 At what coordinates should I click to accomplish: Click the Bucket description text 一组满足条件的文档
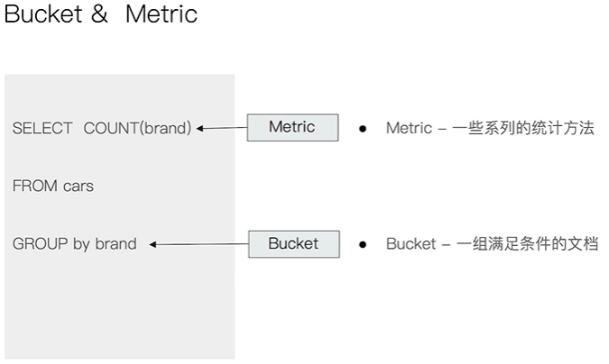coord(527,244)
